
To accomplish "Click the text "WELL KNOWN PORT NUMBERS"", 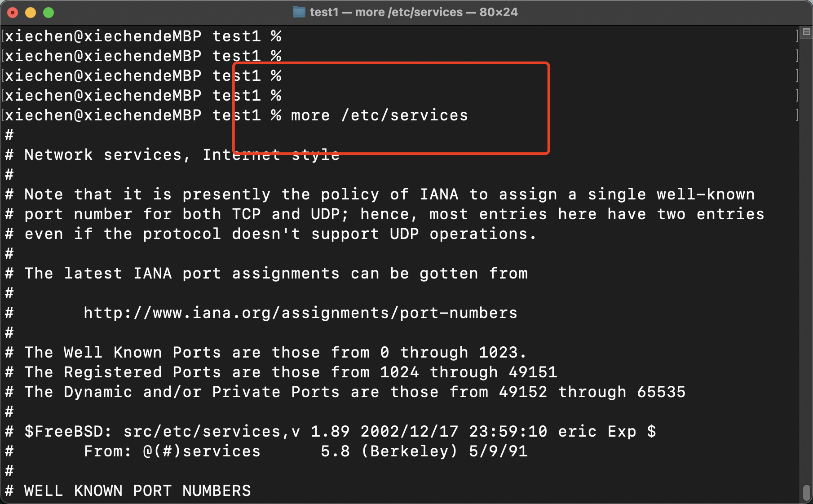I will 137,491.
